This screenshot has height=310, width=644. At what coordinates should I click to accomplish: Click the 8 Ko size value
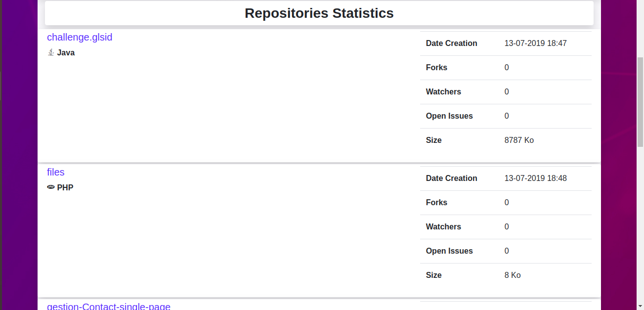coord(513,275)
